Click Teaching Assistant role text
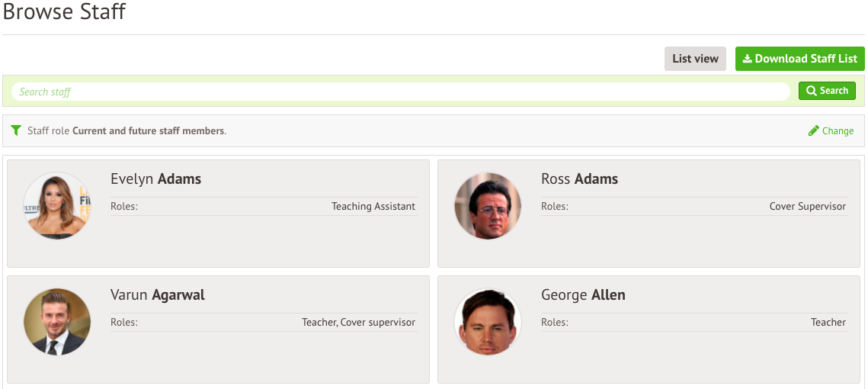The image size is (868, 389). click(x=373, y=206)
